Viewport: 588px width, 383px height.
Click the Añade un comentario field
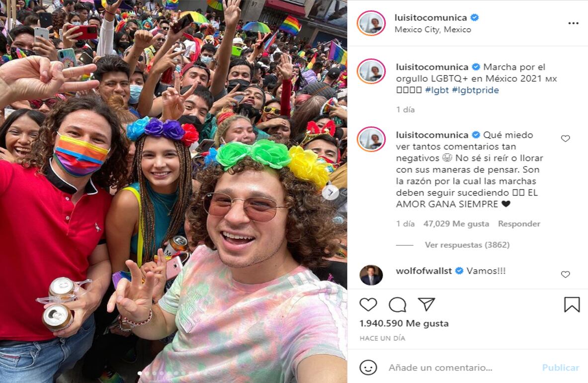[x=460, y=368]
